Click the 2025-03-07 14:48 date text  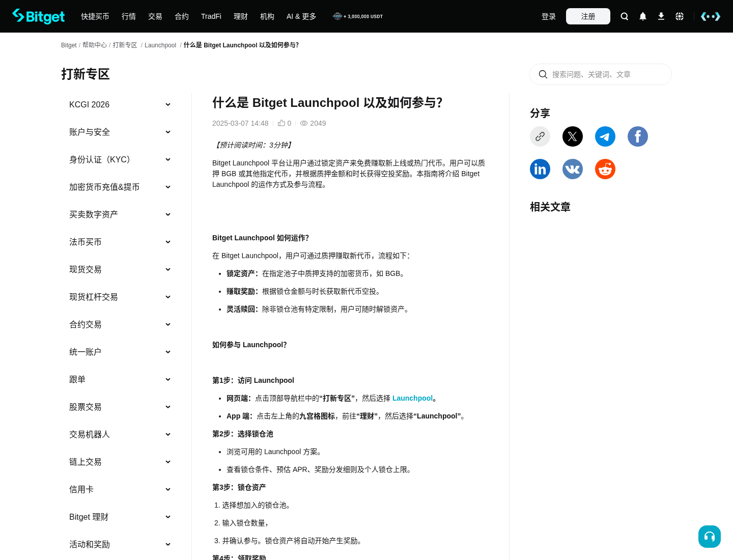click(x=240, y=123)
